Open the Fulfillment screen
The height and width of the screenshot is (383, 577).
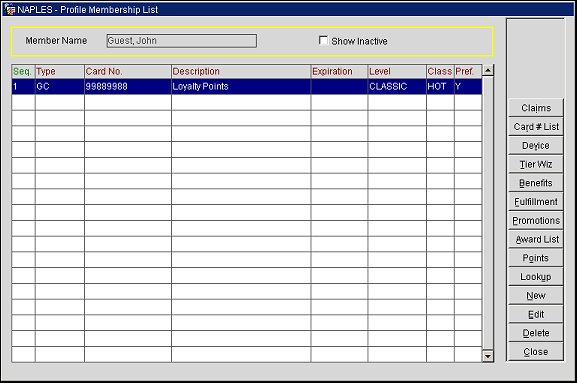click(536, 202)
